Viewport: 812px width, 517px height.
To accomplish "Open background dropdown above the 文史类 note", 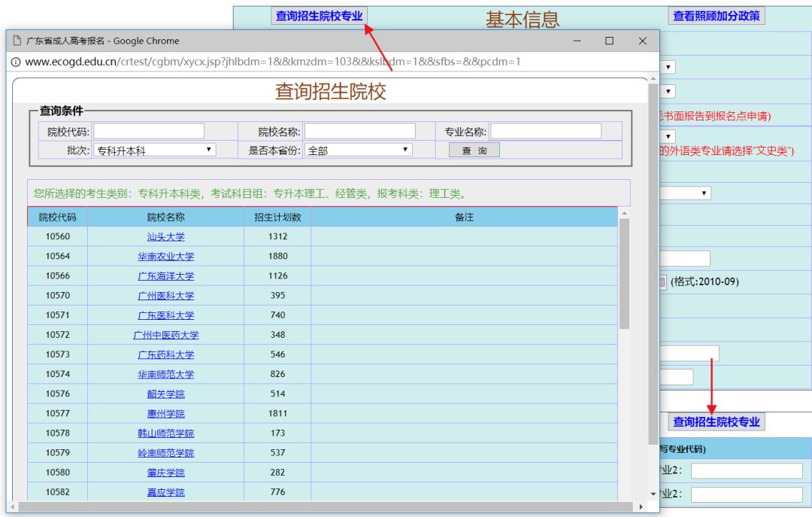I will pyautogui.click(x=668, y=136).
